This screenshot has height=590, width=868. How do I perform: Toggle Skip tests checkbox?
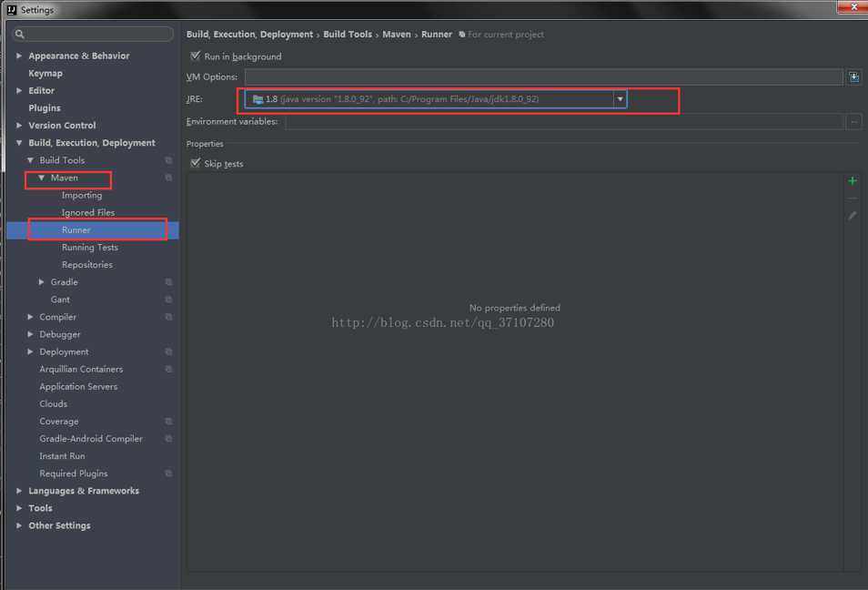click(195, 163)
